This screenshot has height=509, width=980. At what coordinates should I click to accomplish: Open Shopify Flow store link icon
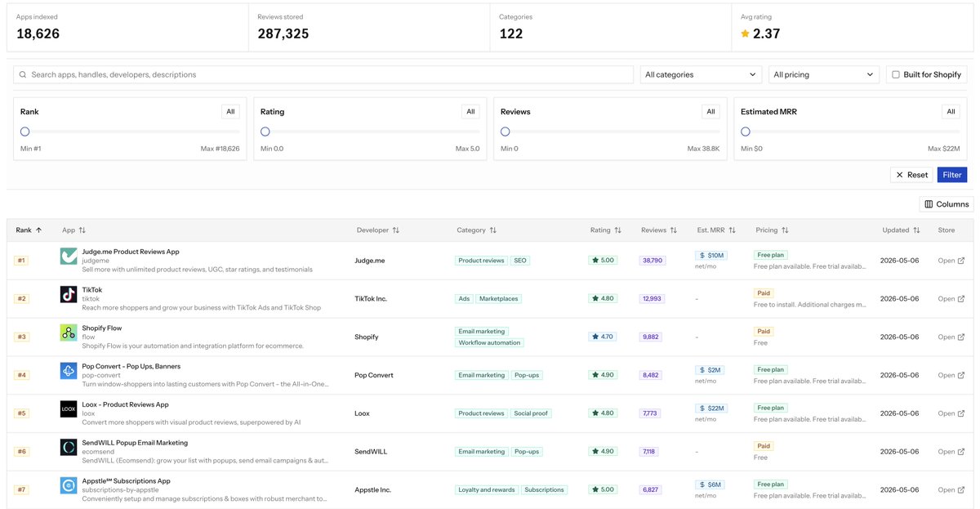tap(961, 337)
